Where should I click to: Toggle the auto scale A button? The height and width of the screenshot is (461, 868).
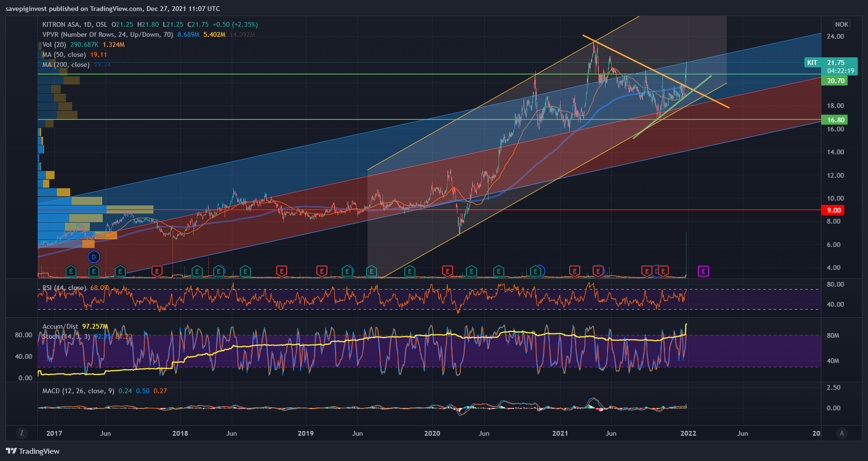click(x=842, y=433)
